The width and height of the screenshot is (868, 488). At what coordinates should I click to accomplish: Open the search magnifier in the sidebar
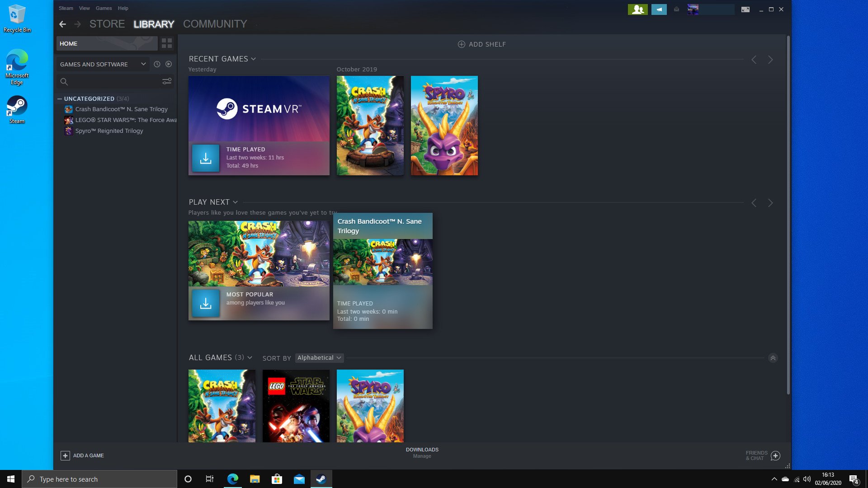[x=64, y=82]
